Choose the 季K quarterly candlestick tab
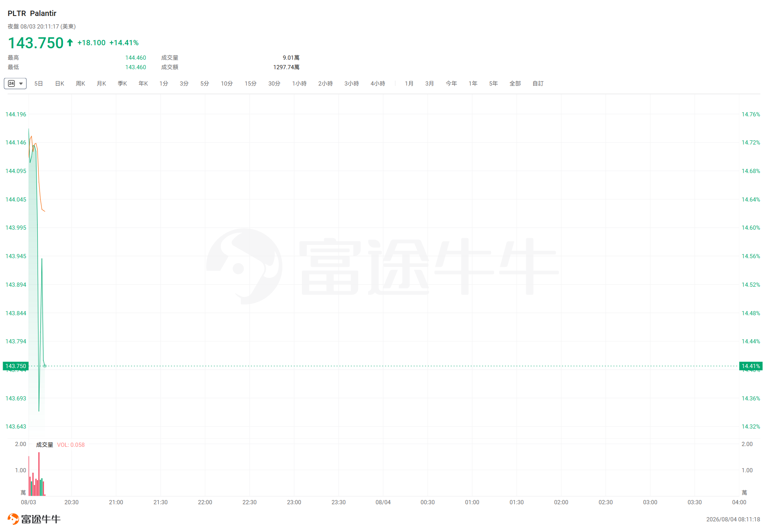 point(122,84)
